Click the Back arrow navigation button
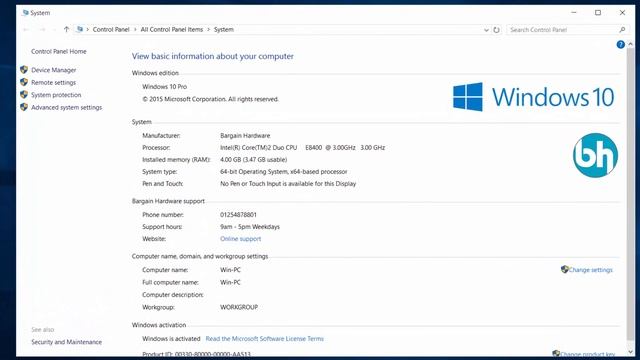Image resolution: width=640 pixels, height=360 pixels. tap(27, 29)
